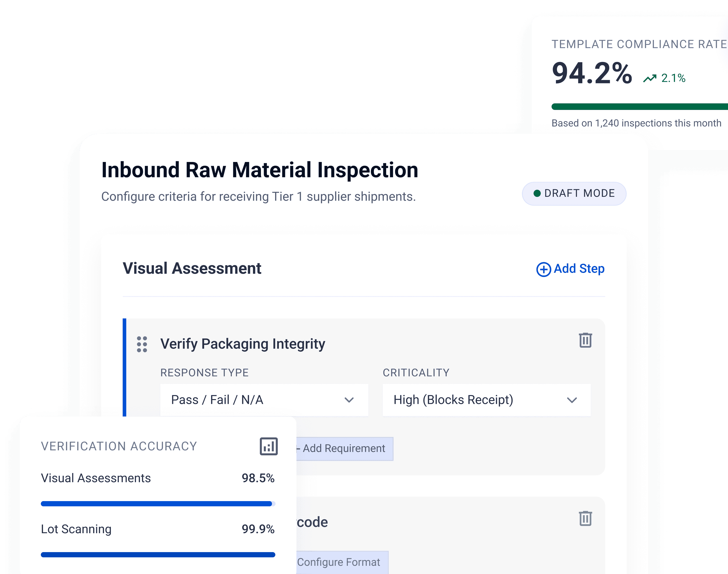Viewport: 728px width, 574px height.
Task: Expand the Pass / Fail / N/A chevron
Action: click(349, 400)
